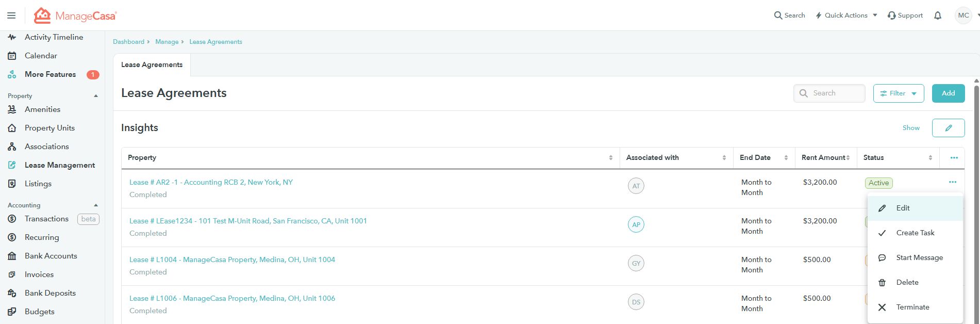The height and width of the screenshot is (324, 980).
Task: Collapse the Accounting sidebar section
Action: (x=96, y=205)
